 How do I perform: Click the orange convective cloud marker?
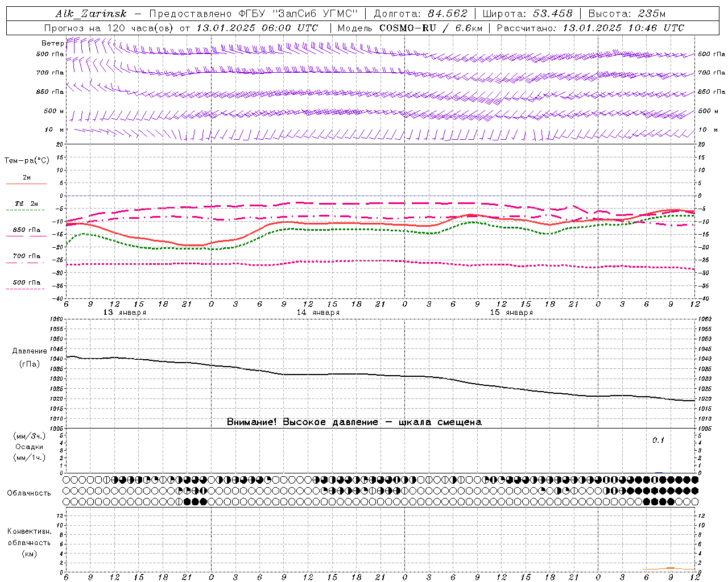coord(670,568)
